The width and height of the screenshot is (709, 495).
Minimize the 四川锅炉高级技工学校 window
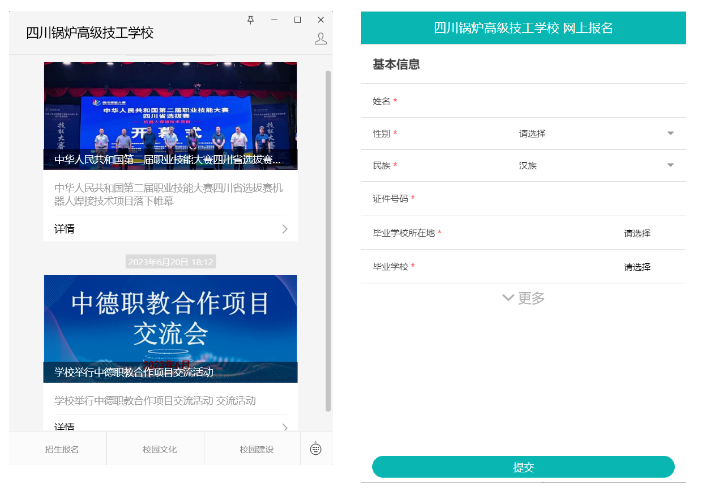pos(274,20)
